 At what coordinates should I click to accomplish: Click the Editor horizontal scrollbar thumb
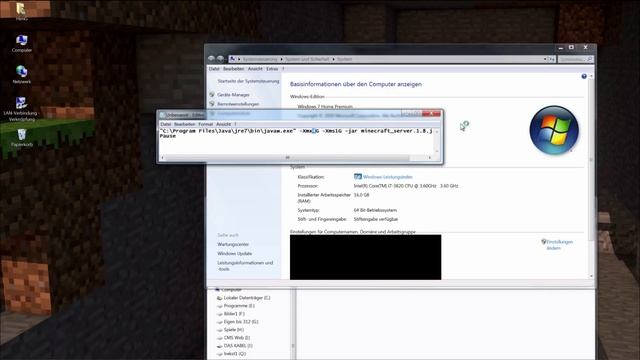pos(288,158)
